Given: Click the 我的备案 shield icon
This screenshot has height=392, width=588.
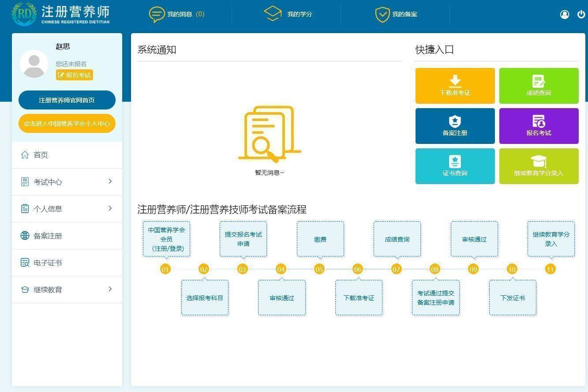Looking at the screenshot, I should click(382, 14).
